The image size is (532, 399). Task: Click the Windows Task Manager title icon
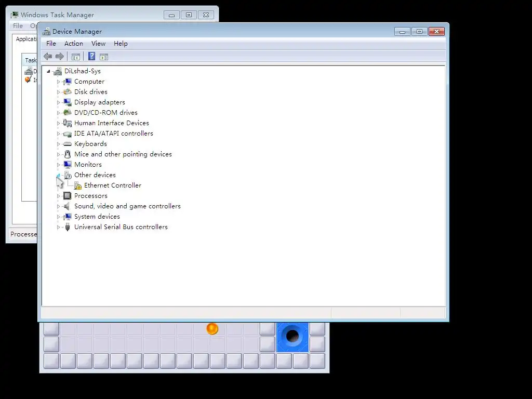pyautogui.click(x=14, y=15)
